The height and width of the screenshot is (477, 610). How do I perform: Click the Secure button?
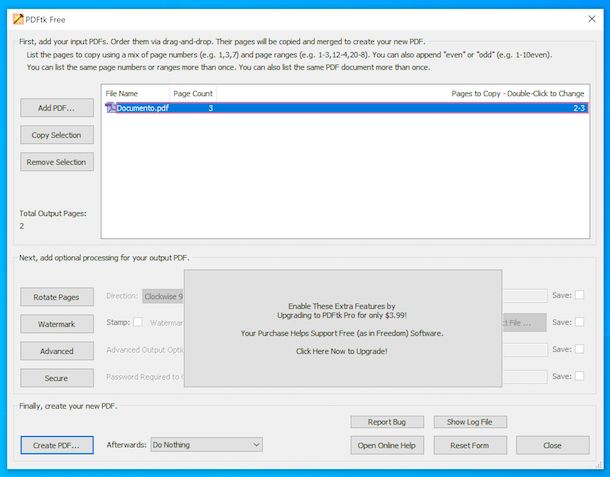coord(57,378)
